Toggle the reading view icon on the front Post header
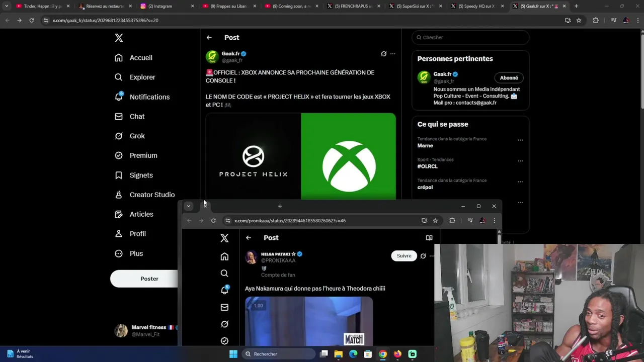 (429, 238)
